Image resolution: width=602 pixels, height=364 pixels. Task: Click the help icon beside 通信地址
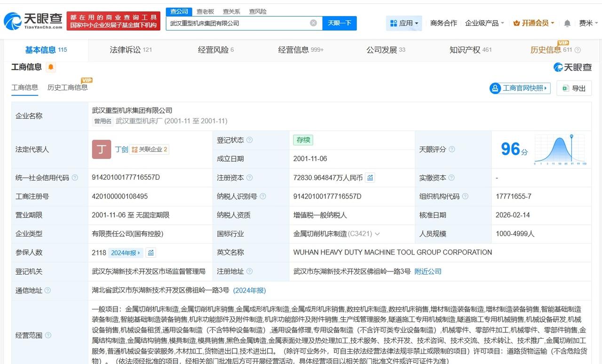(x=48, y=291)
